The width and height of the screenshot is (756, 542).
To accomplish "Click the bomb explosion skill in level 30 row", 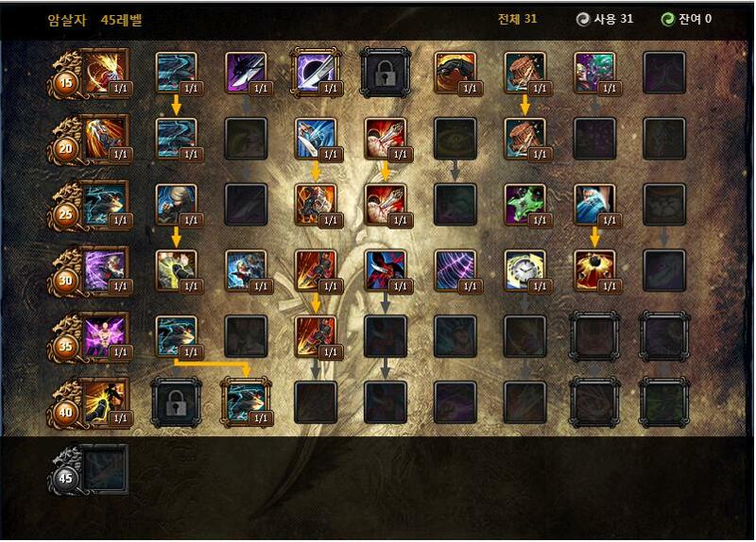I will click(x=595, y=271).
